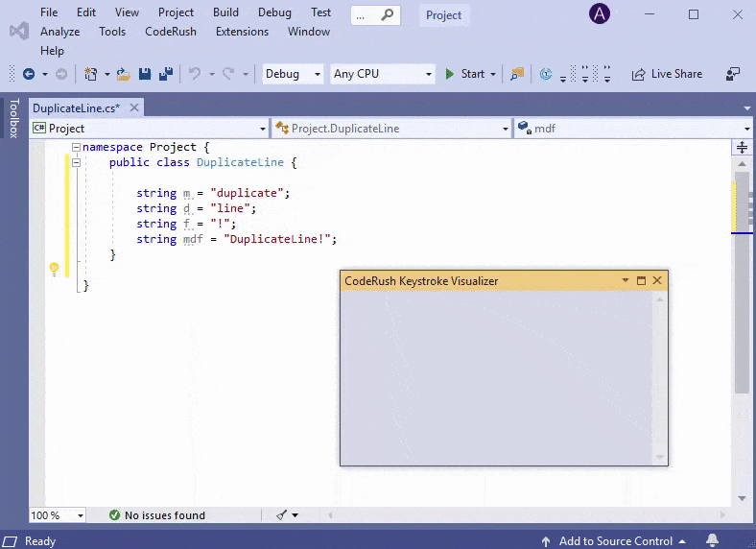Screen dimensions: 756x549
Task: Click the lightbulb quick actions icon
Action: (x=55, y=270)
